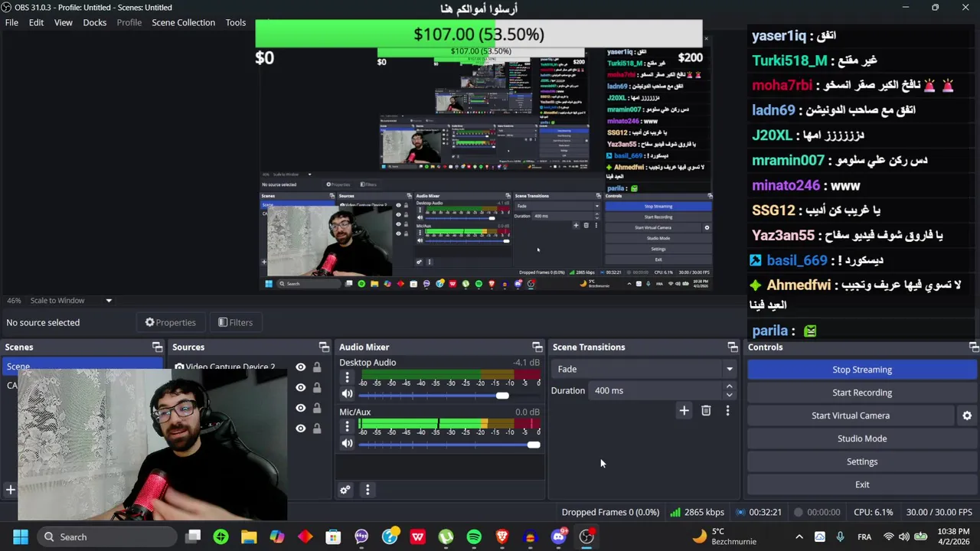Add a configurable transition with the plus icon

[684, 411]
